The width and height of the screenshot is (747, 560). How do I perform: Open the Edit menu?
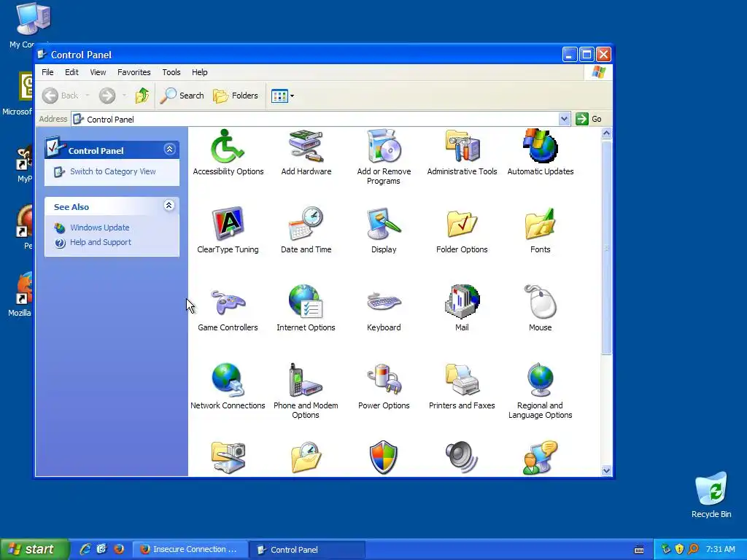[x=71, y=72]
